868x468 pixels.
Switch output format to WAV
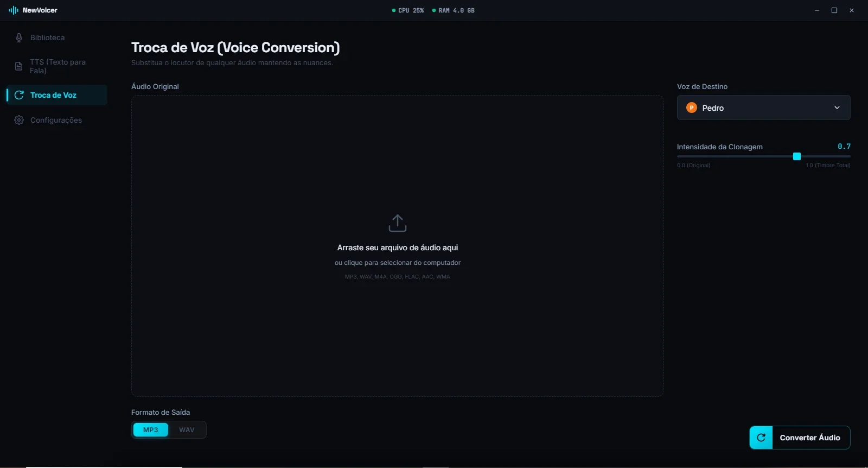click(x=187, y=430)
